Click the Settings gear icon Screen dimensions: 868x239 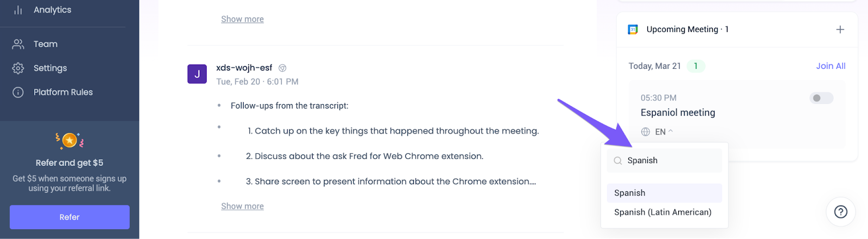click(x=18, y=68)
